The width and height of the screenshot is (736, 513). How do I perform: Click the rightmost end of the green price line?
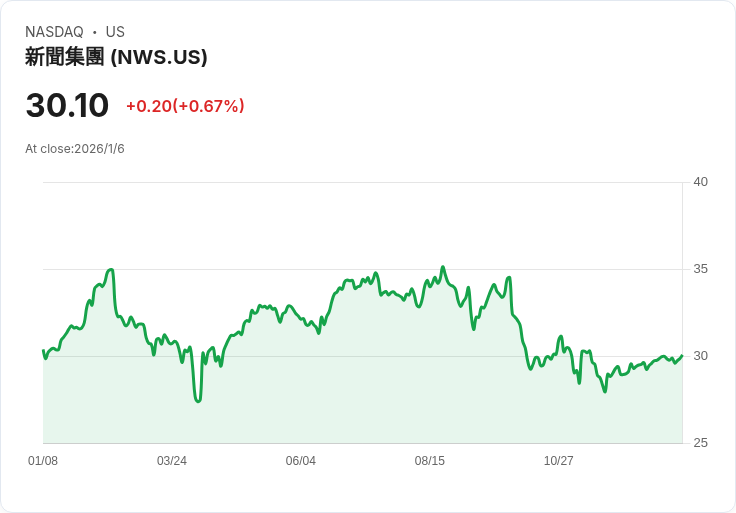682,356
